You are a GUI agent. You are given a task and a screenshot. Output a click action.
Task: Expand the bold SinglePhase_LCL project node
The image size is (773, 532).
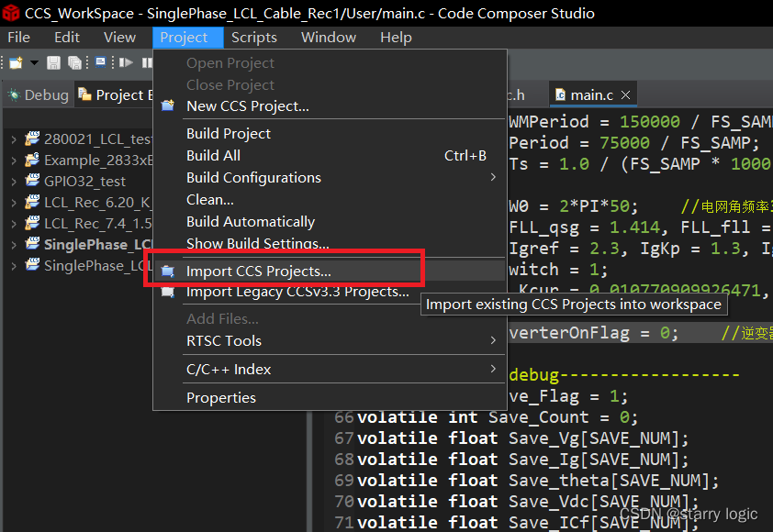coord(14,245)
